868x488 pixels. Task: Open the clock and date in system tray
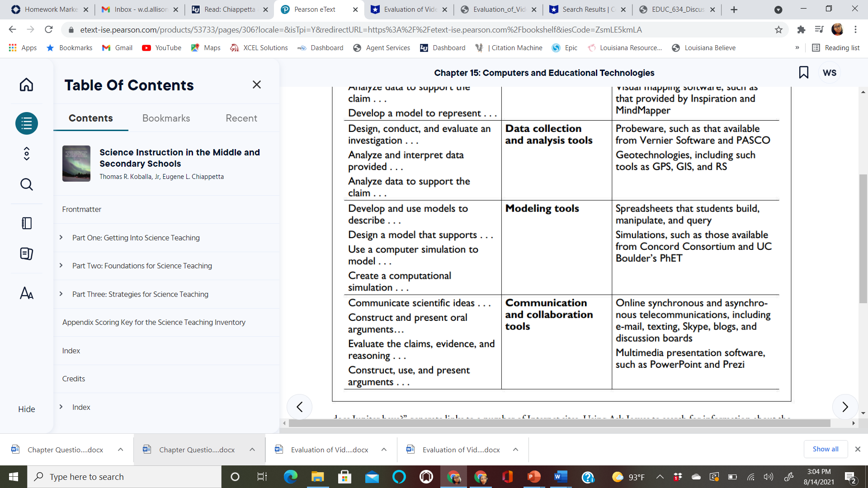pos(819,477)
